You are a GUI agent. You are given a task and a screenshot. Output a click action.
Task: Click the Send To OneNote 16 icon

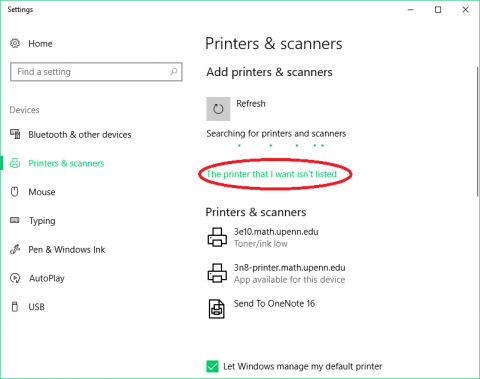(x=217, y=309)
